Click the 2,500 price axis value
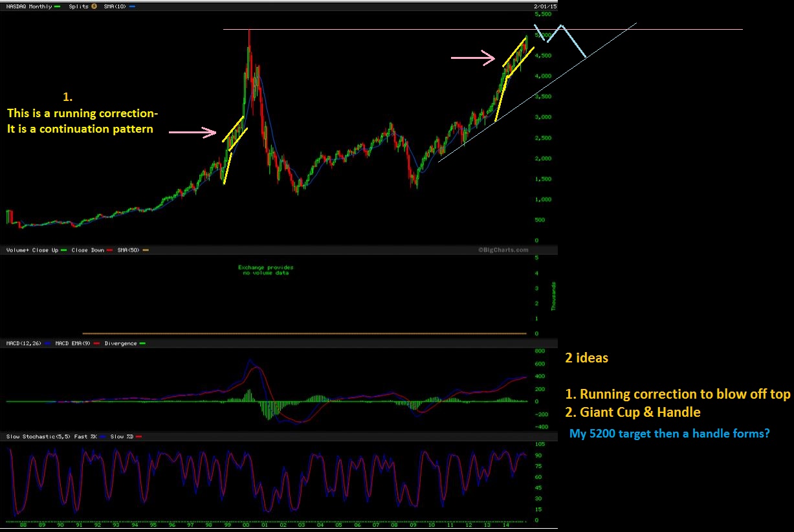This screenshot has height=532, width=794. [542, 138]
